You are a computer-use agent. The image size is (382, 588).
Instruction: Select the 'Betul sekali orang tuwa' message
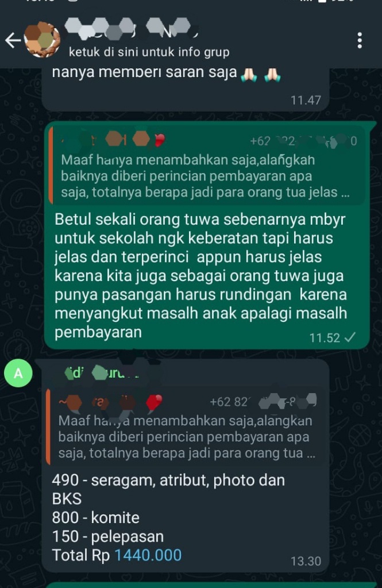pos(207,235)
